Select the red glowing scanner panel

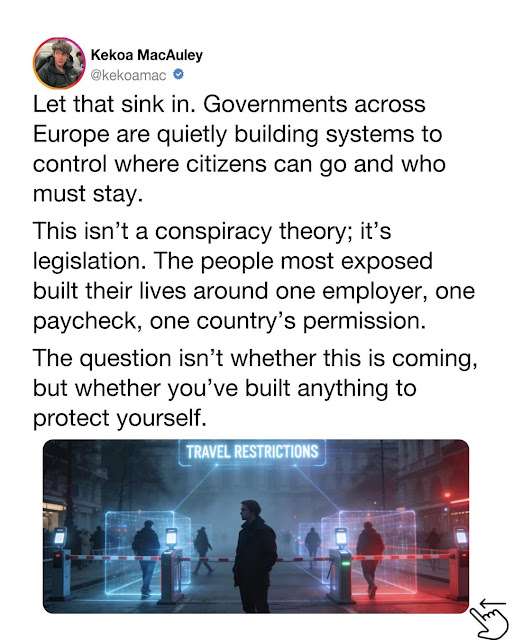370,551
